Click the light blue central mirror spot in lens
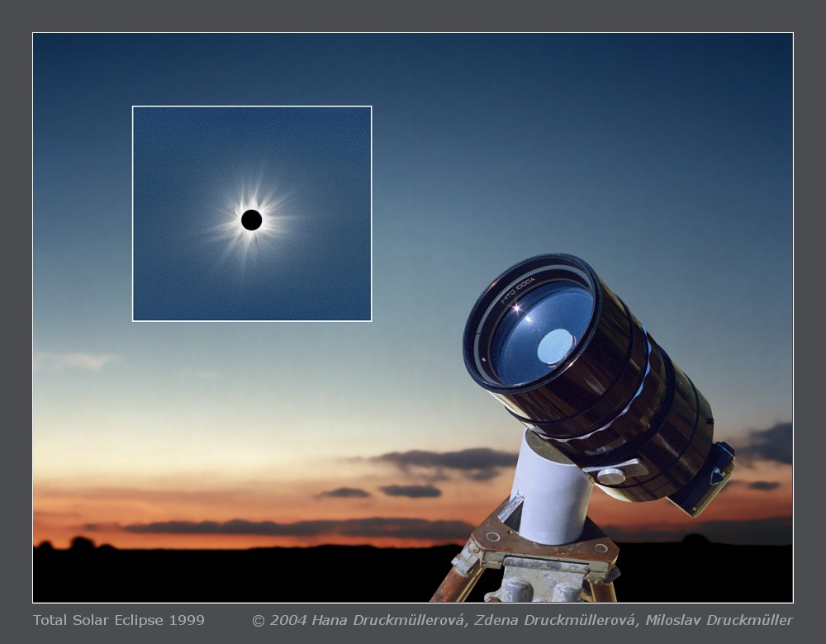826x644 pixels. pyautogui.click(x=555, y=347)
